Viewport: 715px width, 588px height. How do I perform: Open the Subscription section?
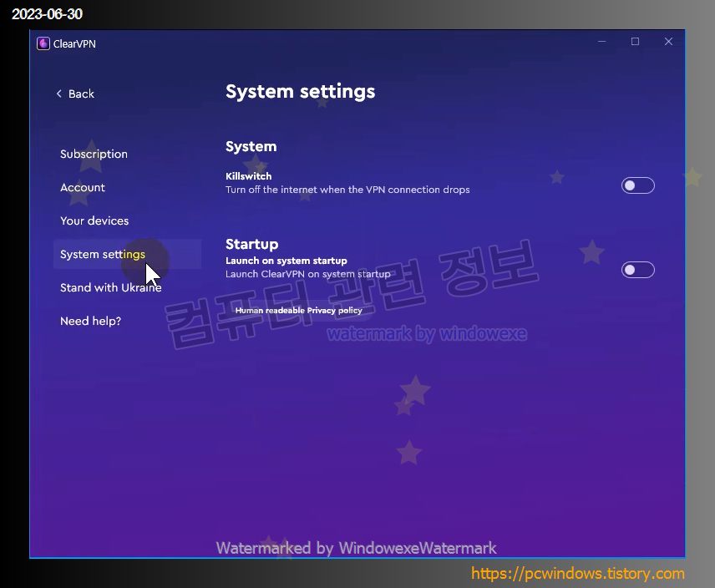pyautogui.click(x=94, y=154)
